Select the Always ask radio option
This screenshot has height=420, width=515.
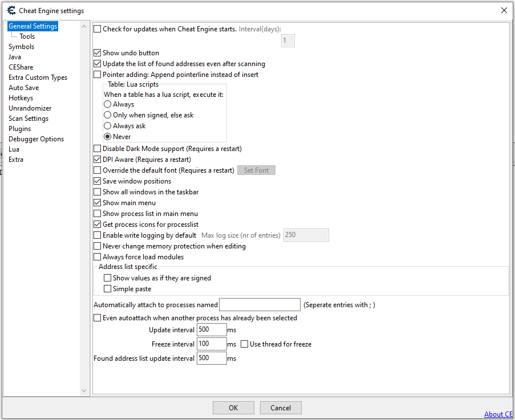[x=107, y=126]
